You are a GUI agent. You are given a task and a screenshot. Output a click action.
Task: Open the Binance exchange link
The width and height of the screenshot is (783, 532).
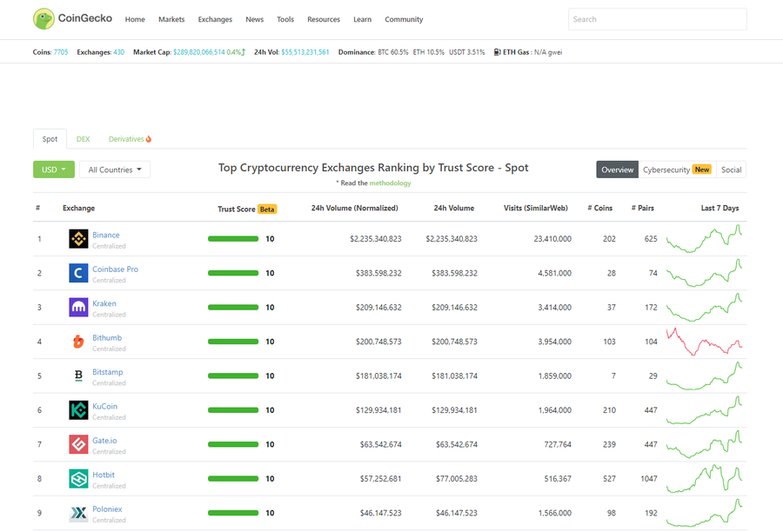tap(106, 235)
